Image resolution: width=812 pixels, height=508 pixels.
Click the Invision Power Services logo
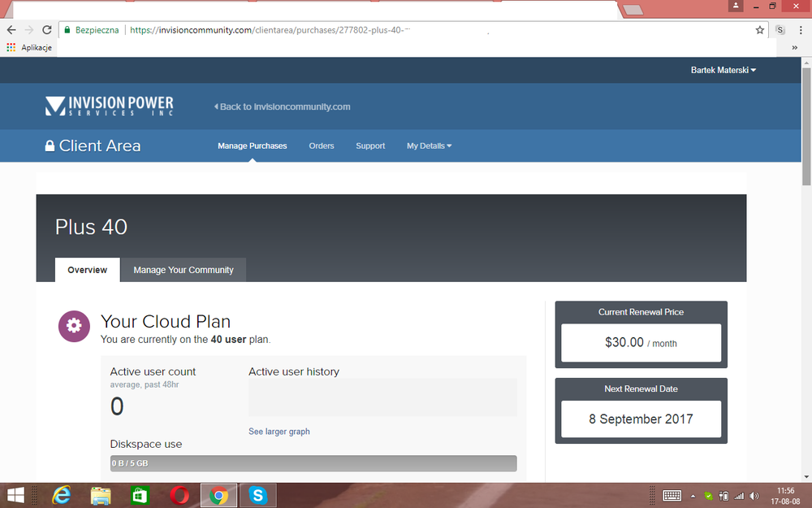tap(109, 106)
